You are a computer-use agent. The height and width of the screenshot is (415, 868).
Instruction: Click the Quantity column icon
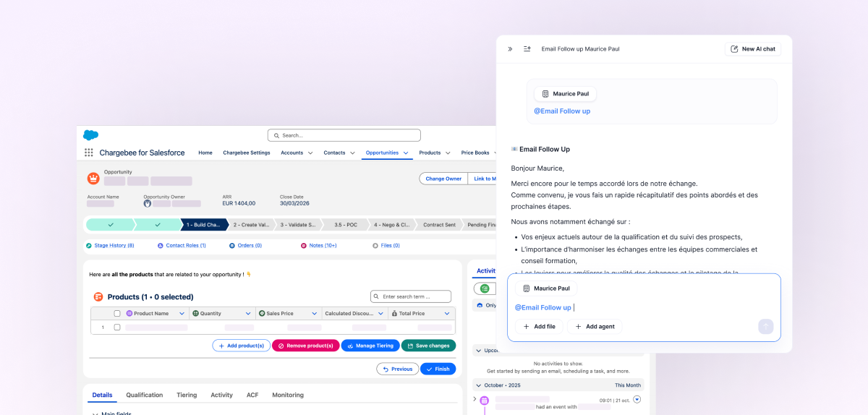point(195,314)
